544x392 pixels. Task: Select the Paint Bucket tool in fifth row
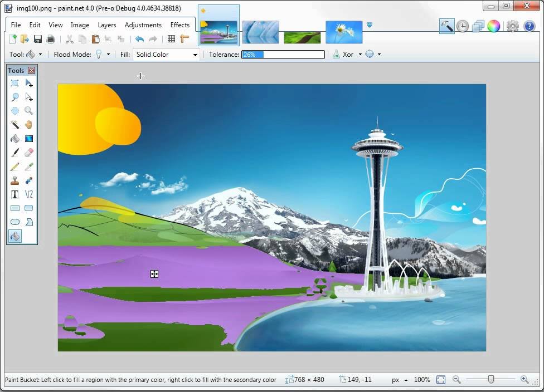pos(15,139)
